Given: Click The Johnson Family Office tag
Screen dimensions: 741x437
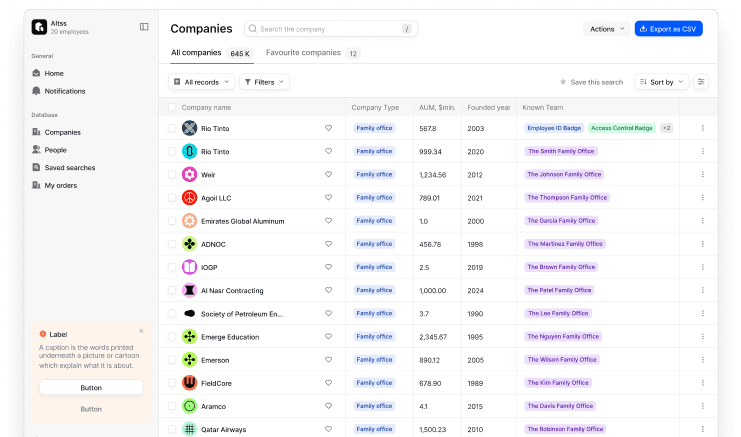Looking at the screenshot, I should pyautogui.click(x=564, y=174).
